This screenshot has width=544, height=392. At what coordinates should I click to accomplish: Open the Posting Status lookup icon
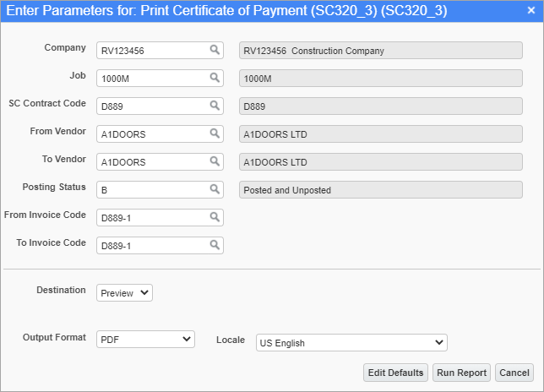[215, 190]
